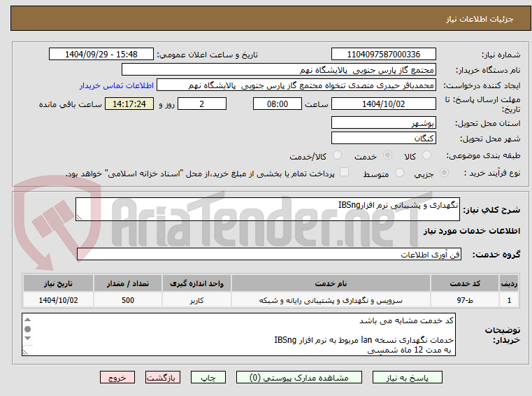Click the نام خدمت column header

coord(331,283)
